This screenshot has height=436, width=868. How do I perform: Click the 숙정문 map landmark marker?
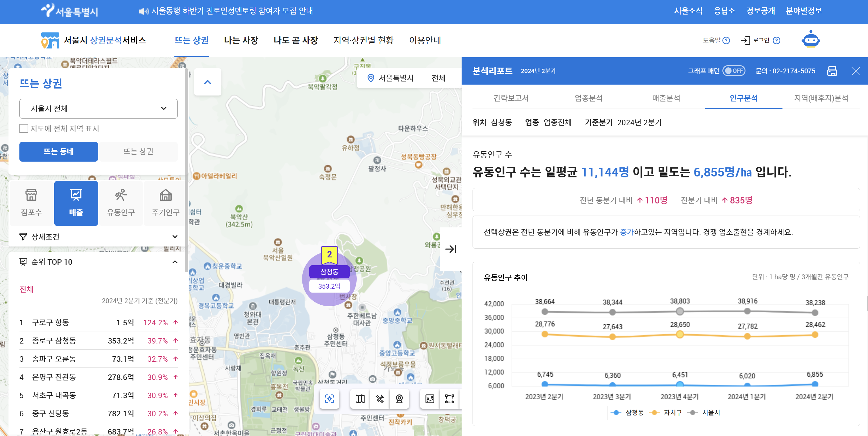(x=328, y=169)
